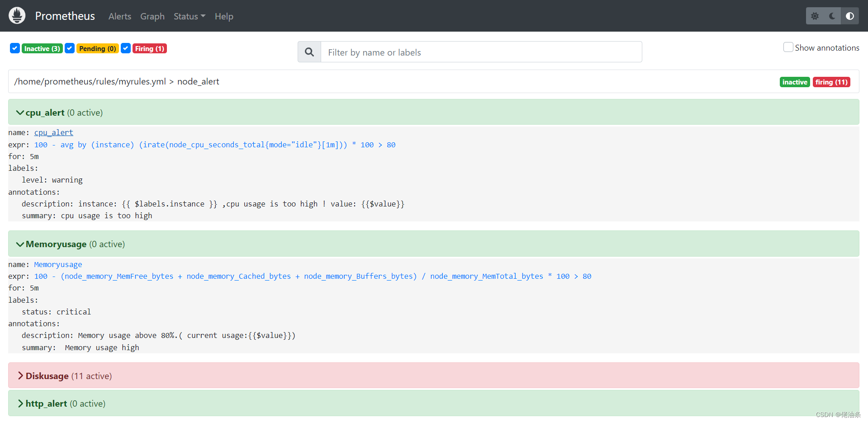Go to Prometheus home brand link
Screen dimensions: 868x422
[x=65, y=16]
